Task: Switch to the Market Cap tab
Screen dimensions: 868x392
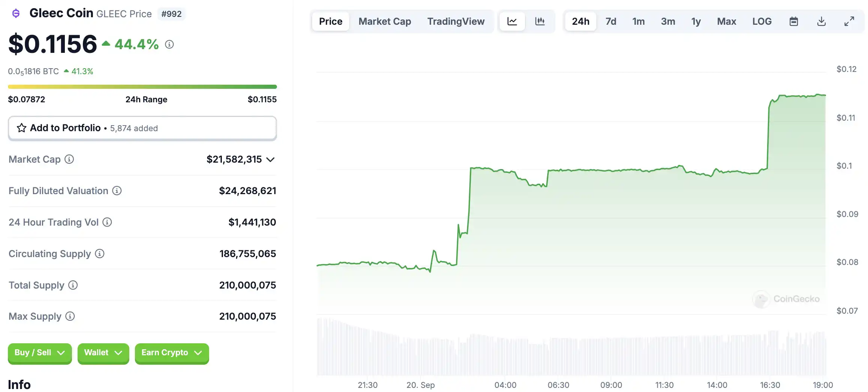Action: coord(385,21)
